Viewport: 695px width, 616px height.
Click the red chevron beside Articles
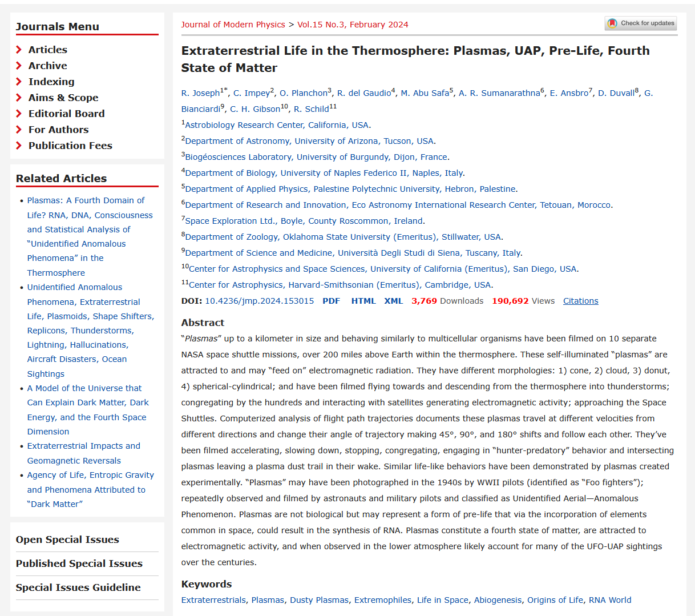tap(19, 50)
